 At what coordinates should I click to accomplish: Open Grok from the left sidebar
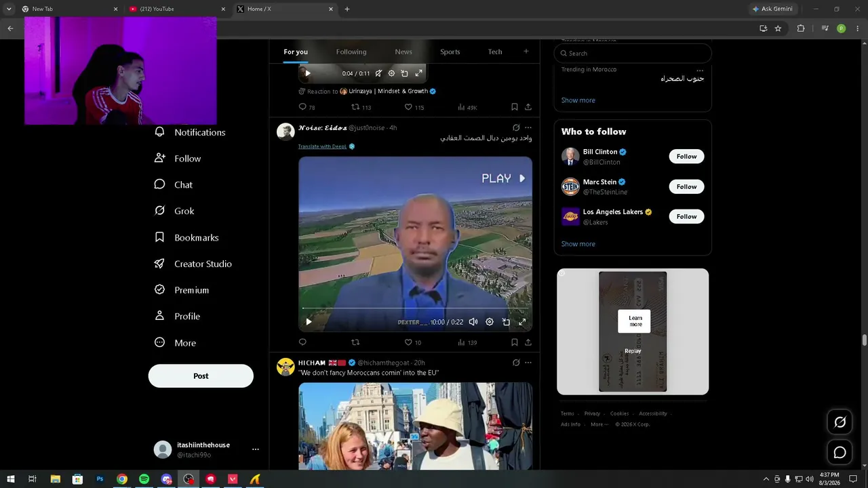click(x=174, y=211)
